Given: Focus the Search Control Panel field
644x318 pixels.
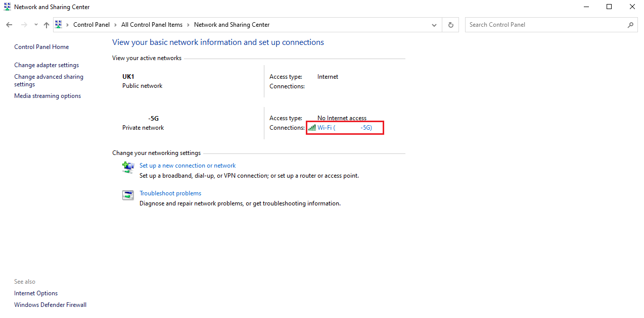Looking at the screenshot, I should (x=546, y=25).
